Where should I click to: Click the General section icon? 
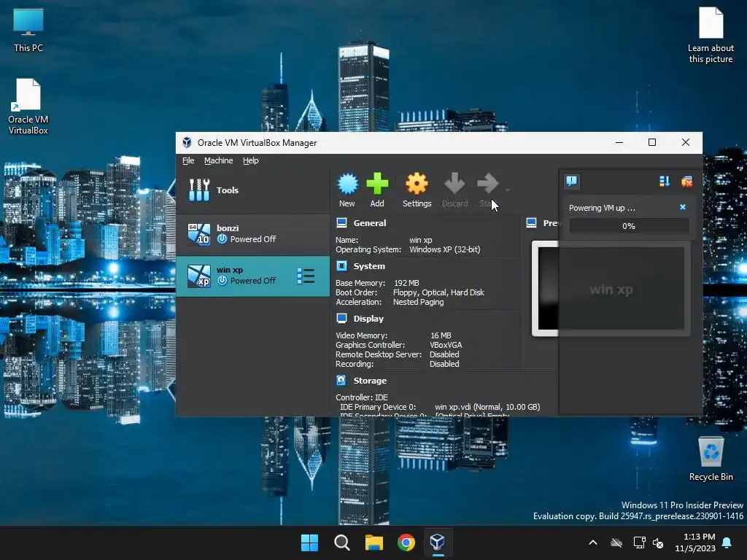tap(341, 223)
